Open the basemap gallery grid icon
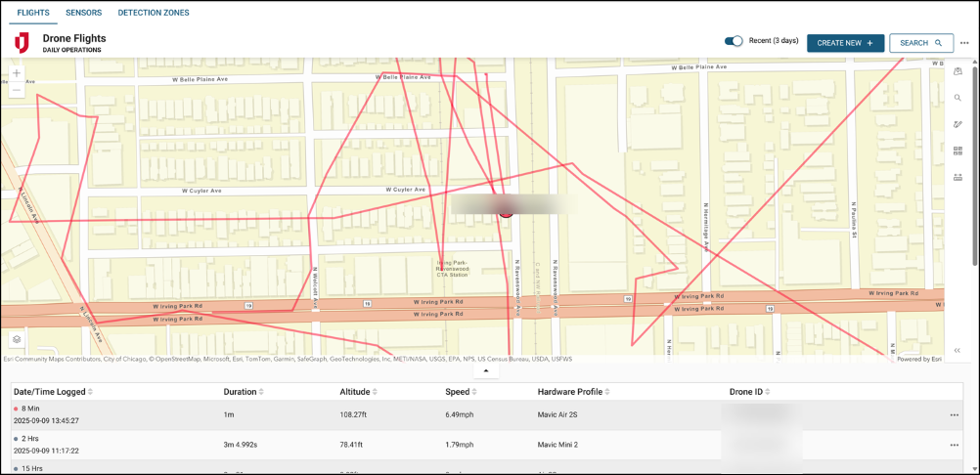This screenshot has height=475, width=980. (958, 151)
